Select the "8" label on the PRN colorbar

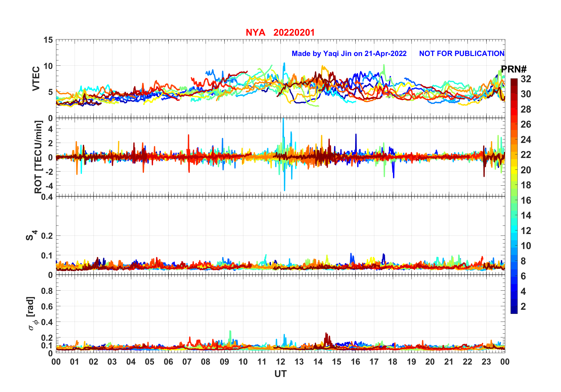(523, 261)
